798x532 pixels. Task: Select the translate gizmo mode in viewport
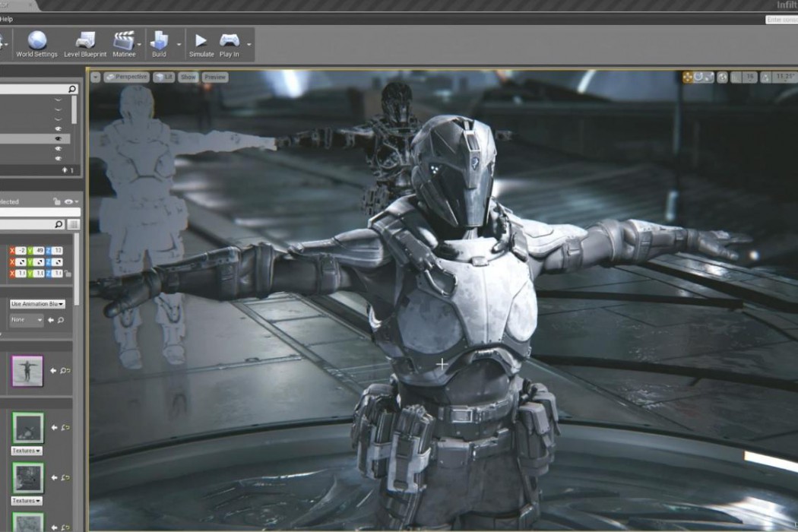688,77
